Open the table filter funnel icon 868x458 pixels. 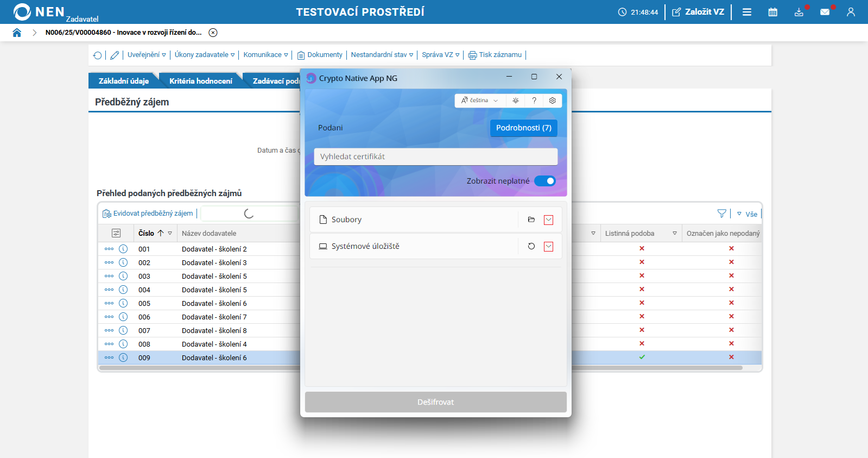(x=722, y=214)
